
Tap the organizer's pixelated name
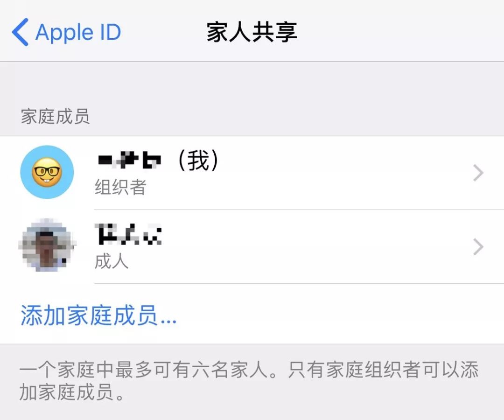coord(129,161)
